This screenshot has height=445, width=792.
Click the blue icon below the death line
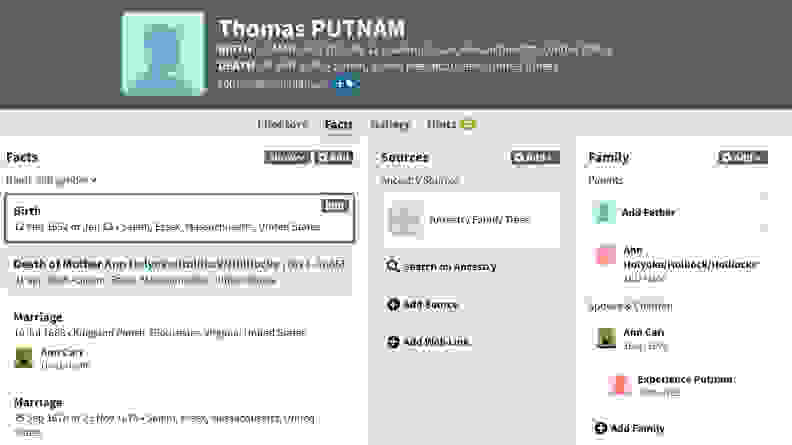point(348,84)
